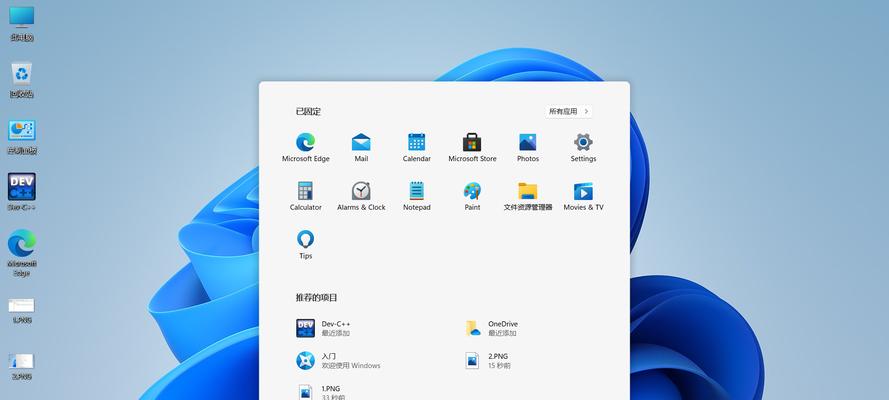Image resolution: width=889 pixels, height=400 pixels.
Task: Launch Notepad
Action: tap(417, 196)
